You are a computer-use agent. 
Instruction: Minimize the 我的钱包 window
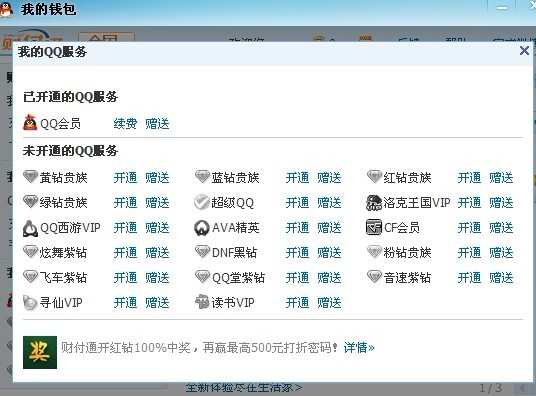pyautogui.click(x=502, y=8)
